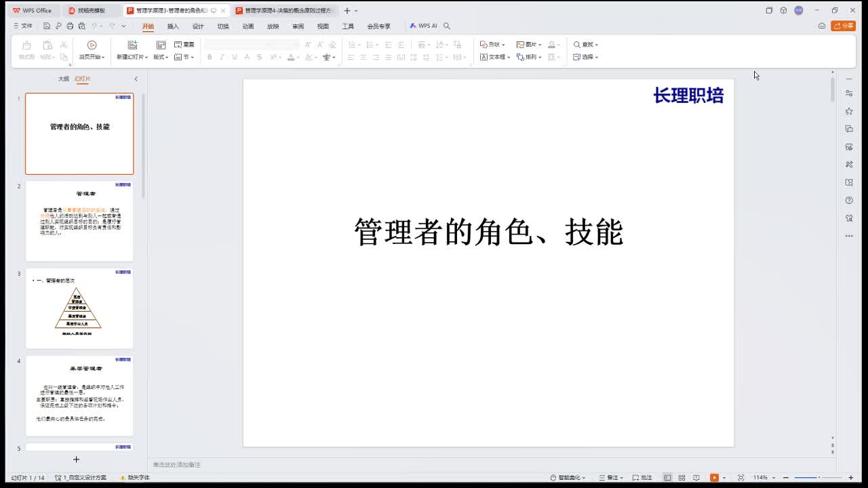
Task: Toggle italic formatting
Action: (x=222, y=57)
